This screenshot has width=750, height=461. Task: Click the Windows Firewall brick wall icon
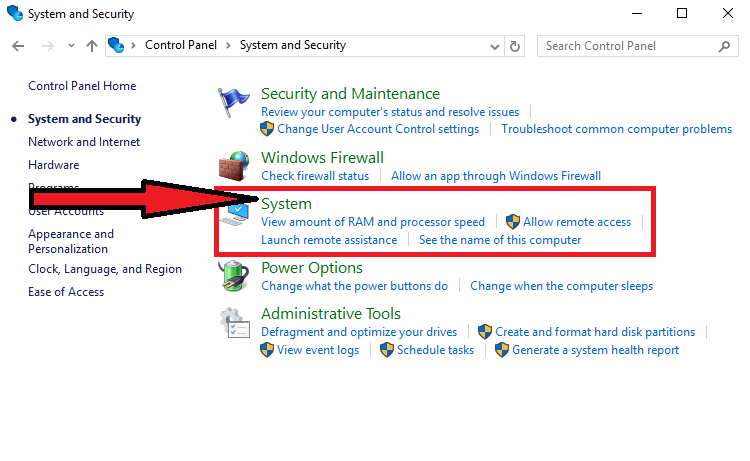pyautogui.click(x=234, y=167)
